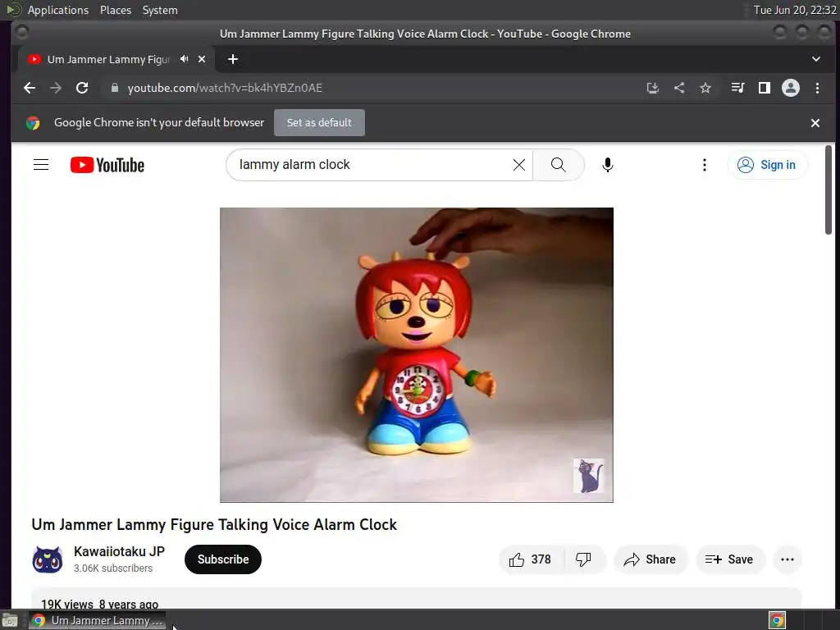Open Kawaiiotaku JP channel name link

[120, 551]
